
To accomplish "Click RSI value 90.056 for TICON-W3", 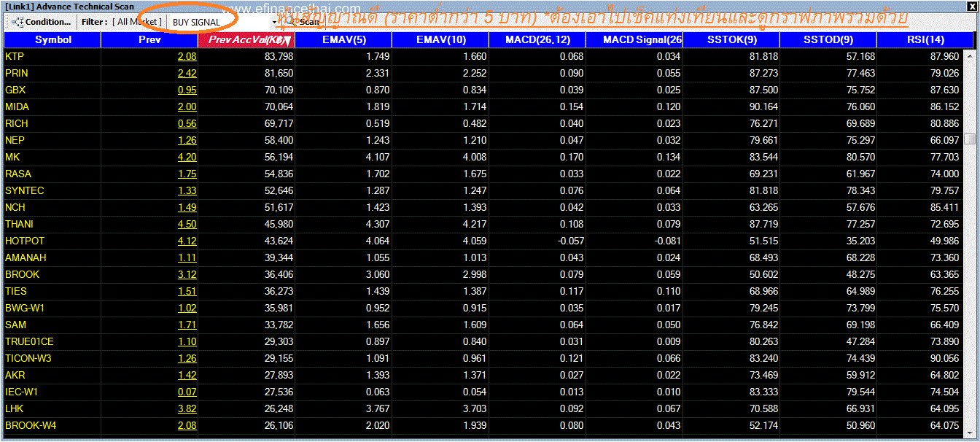I will [x=946, y=358].
